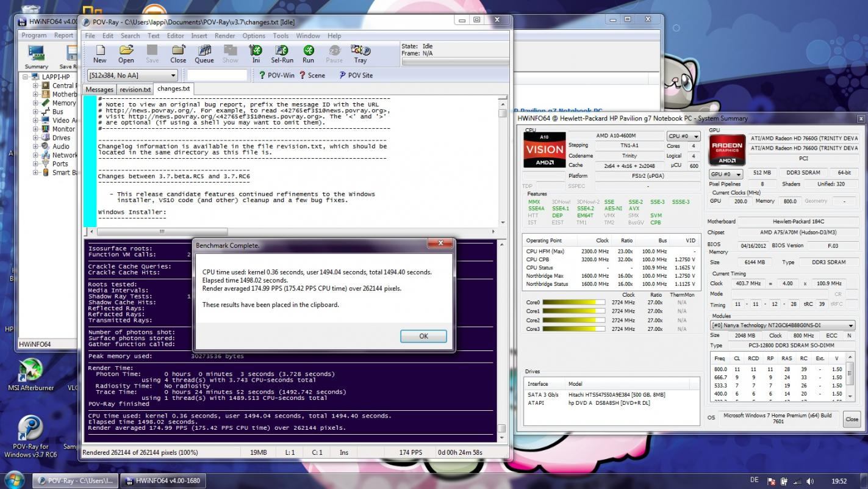Open the Nanya Technology memory module dropdown

783,325
